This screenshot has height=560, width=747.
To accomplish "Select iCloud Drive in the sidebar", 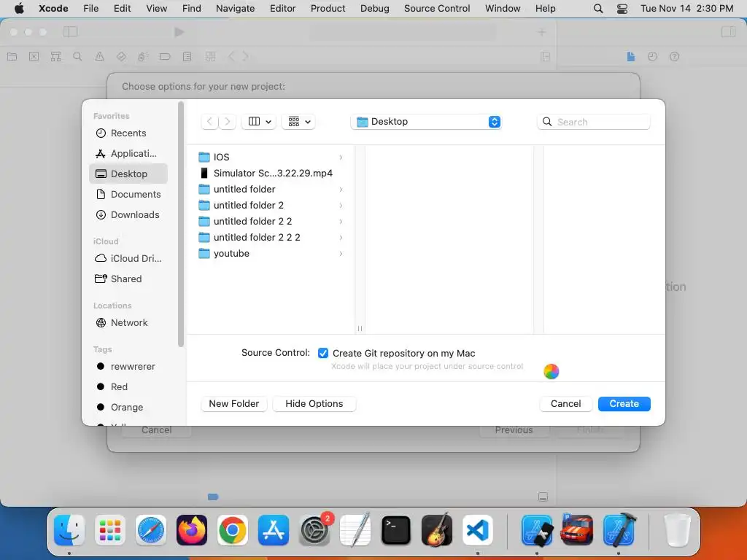I will point(128,258).
